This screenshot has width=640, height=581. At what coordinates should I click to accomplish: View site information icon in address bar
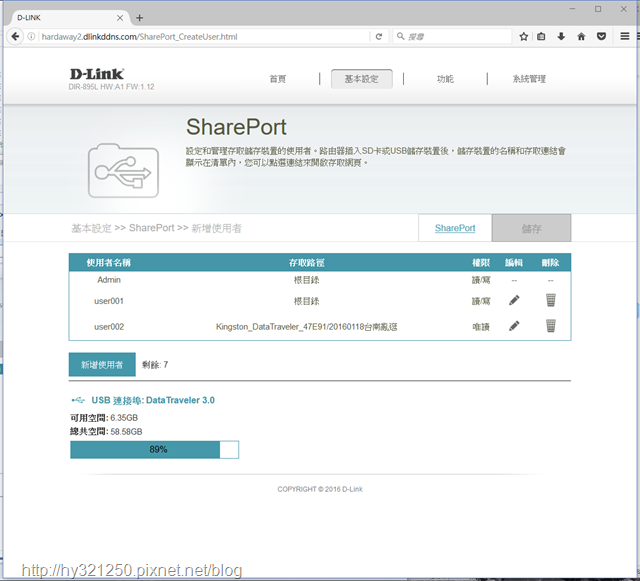pos(31,36)
